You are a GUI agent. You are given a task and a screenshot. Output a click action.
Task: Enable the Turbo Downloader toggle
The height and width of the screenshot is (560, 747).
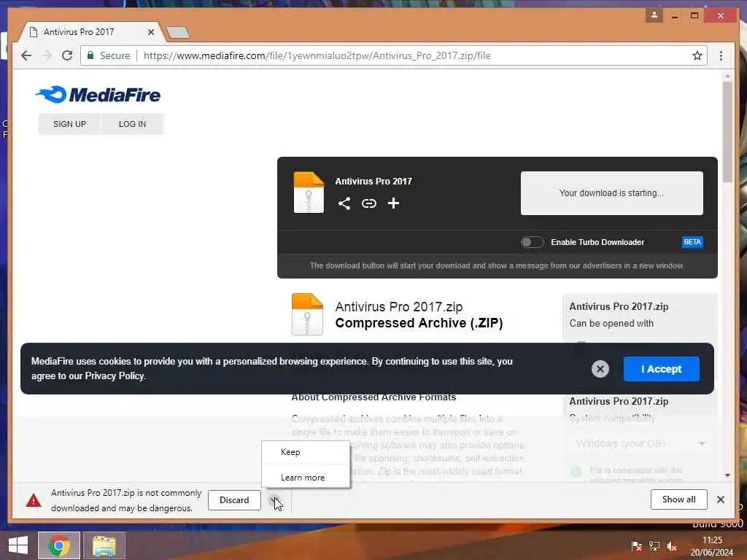(x=532, y=242)
